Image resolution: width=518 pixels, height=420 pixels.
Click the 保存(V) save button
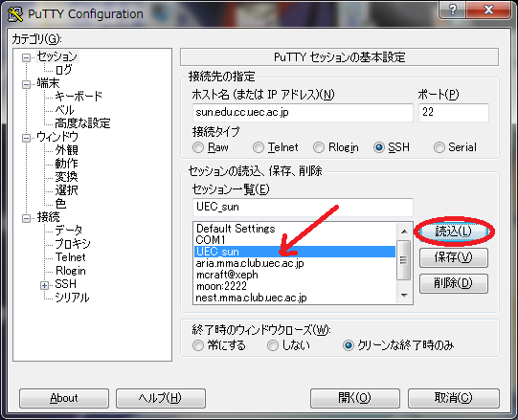pyautogui.click(x=454, y=257)
